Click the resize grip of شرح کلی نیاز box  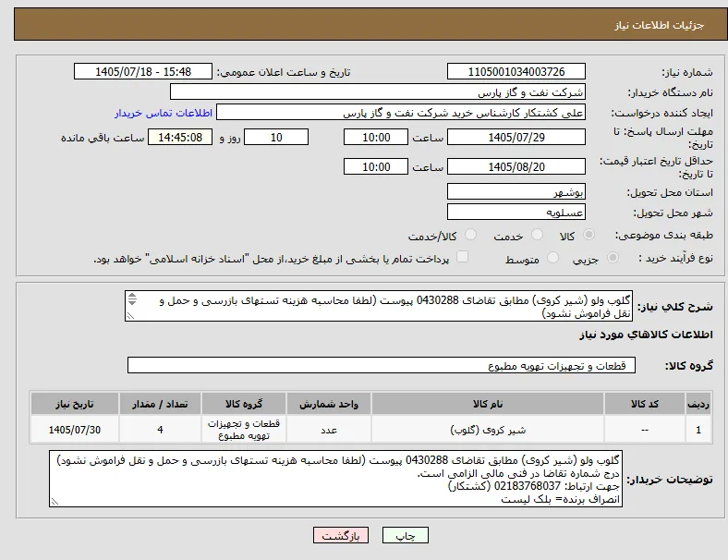coord(130,316)
